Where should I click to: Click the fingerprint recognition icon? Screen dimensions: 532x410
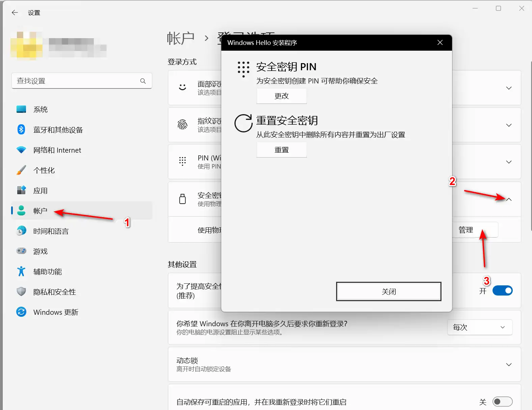[x=183, y=125]
